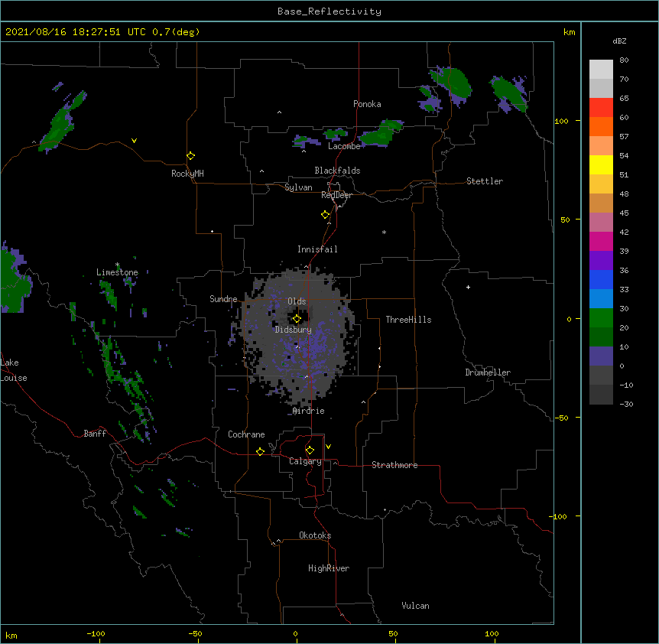The image size is (659, 644).
Task: Click the RockyMH label
Action: point(187,174)
